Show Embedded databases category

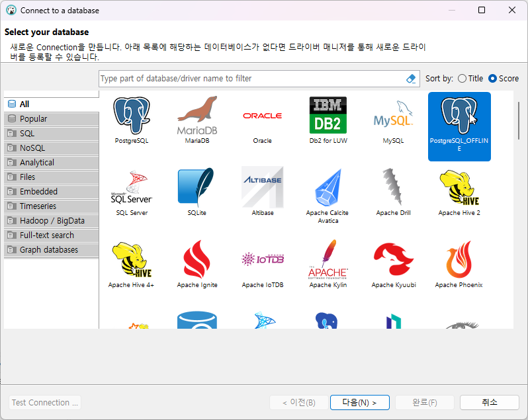52,192
